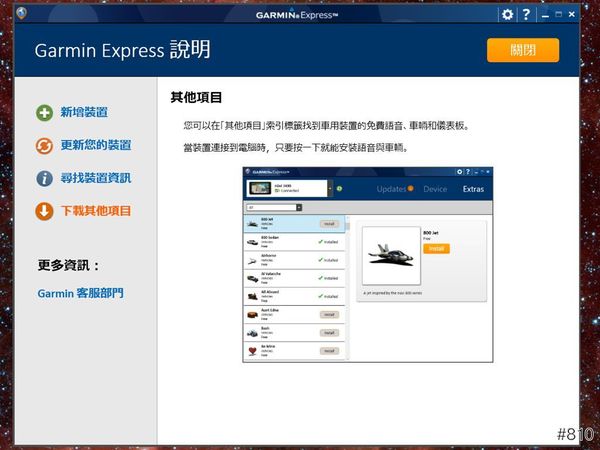Click the 更多資訊 label
Image resolution: width=600 pixels, height=450 pixels.
pos(68,265)
